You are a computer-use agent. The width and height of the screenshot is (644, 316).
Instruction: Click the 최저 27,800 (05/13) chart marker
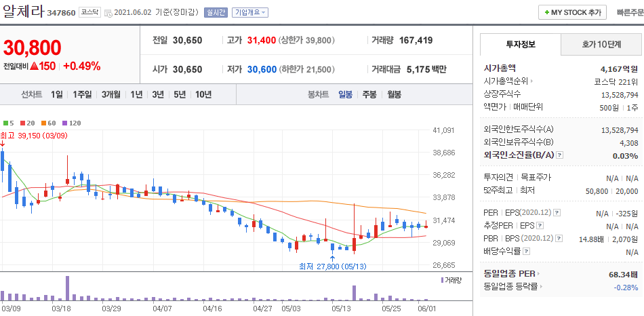[x=333, y=266]
